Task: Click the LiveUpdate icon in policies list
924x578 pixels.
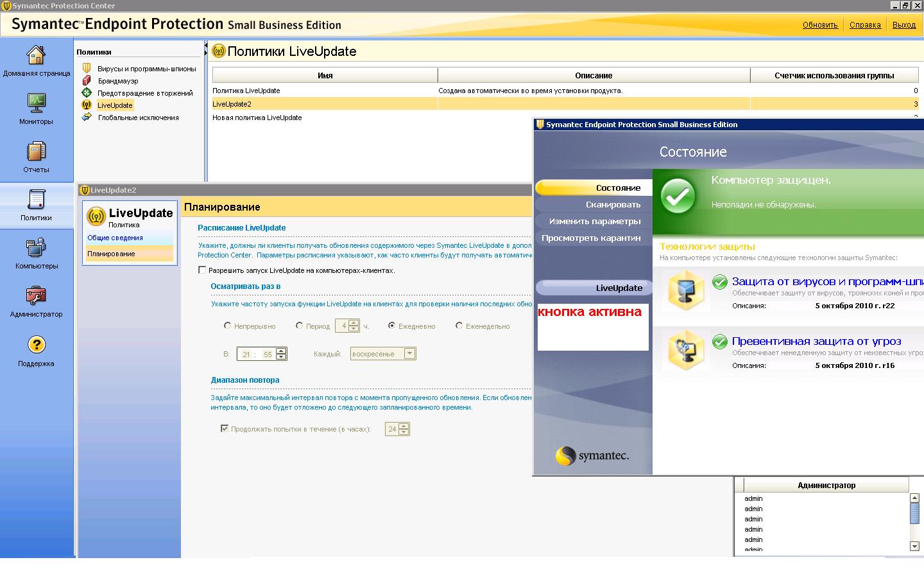Action: coord(87,105)
